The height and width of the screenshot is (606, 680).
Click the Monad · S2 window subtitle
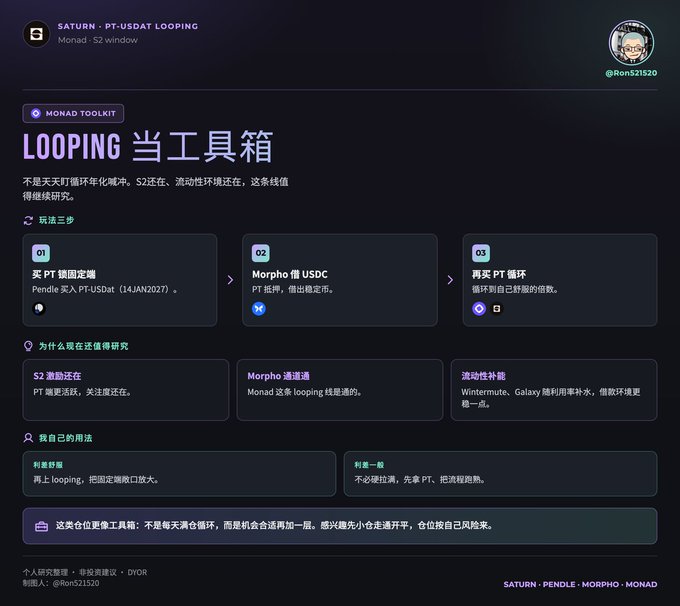tap(98, 40)
